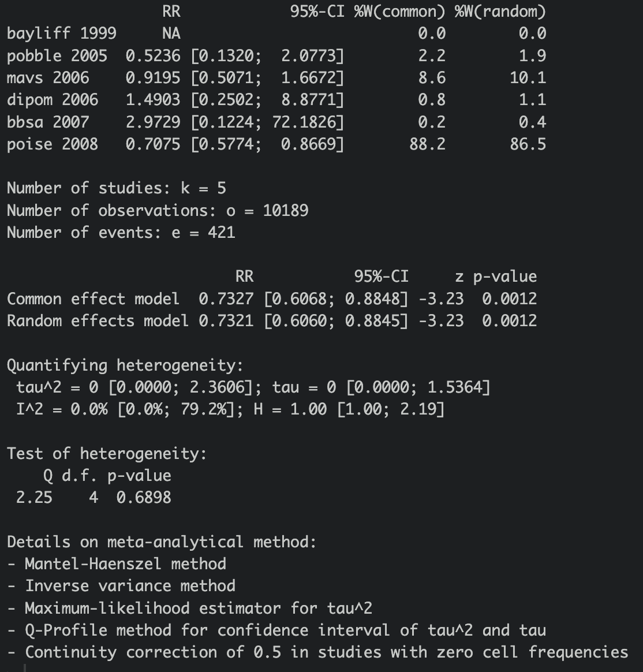Click the 'bayliff 1999' study row label
Screen dimensions: 643x672
tap(62, 33)
